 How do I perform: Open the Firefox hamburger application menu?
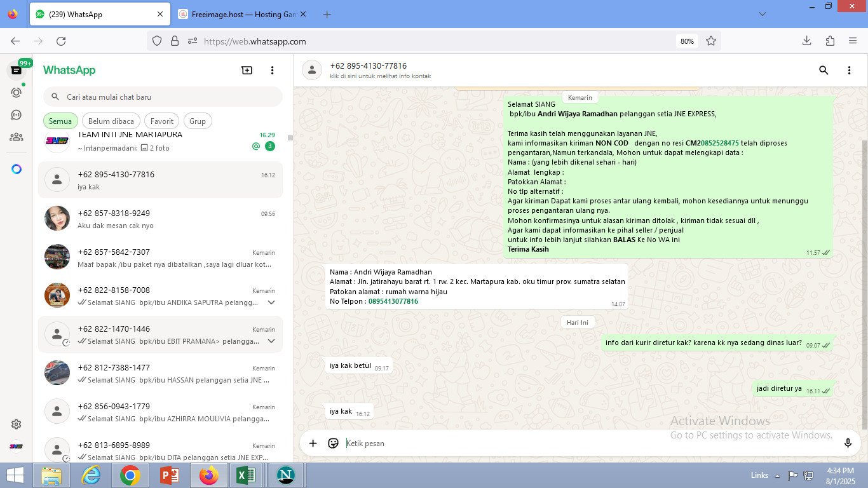853,41
